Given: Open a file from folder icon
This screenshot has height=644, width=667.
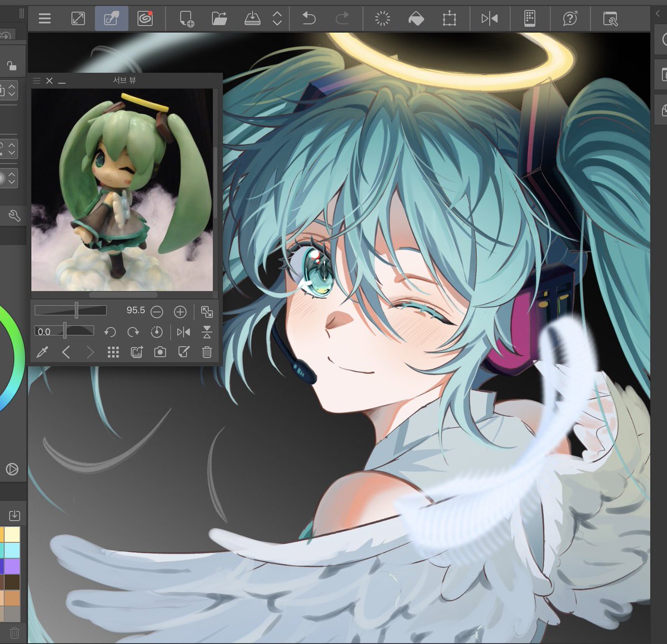Looking at the screenshot, I should coord(220,19).
